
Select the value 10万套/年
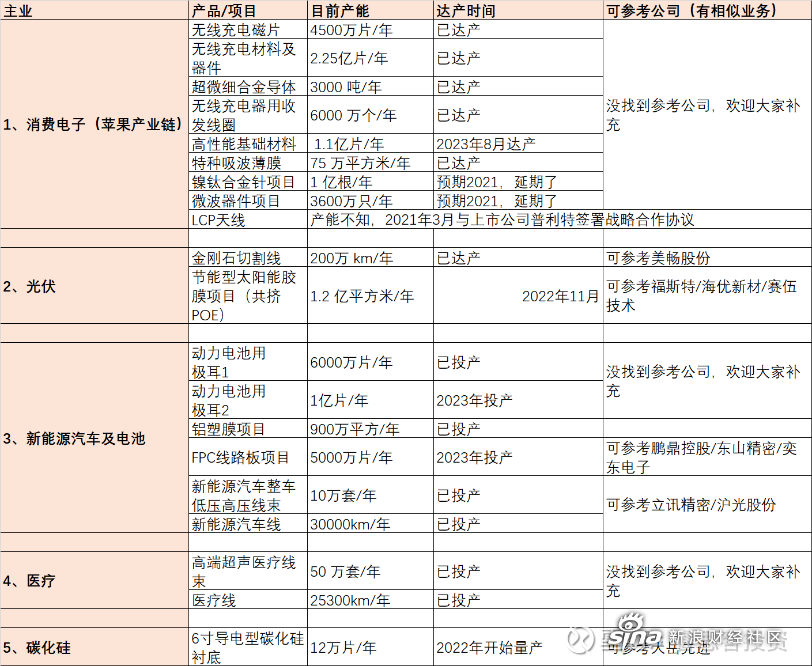click(x=371, y=495)
